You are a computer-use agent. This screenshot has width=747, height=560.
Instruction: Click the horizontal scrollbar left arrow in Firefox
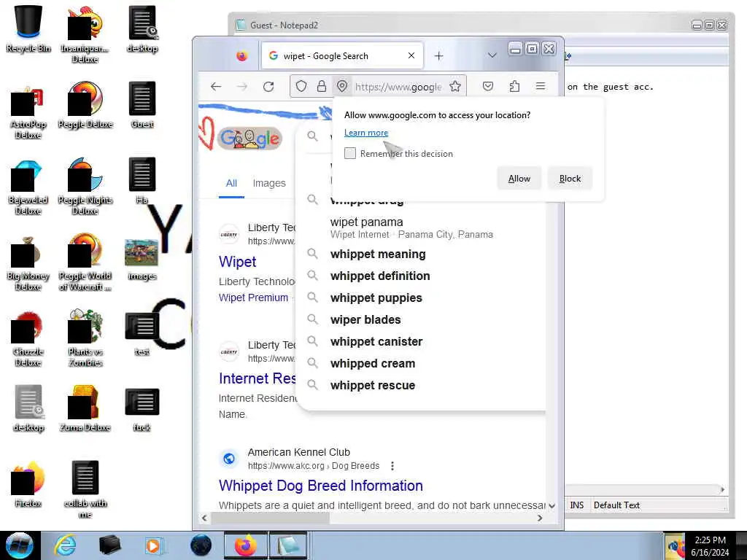pyautogui.click(x=204, y=518)
